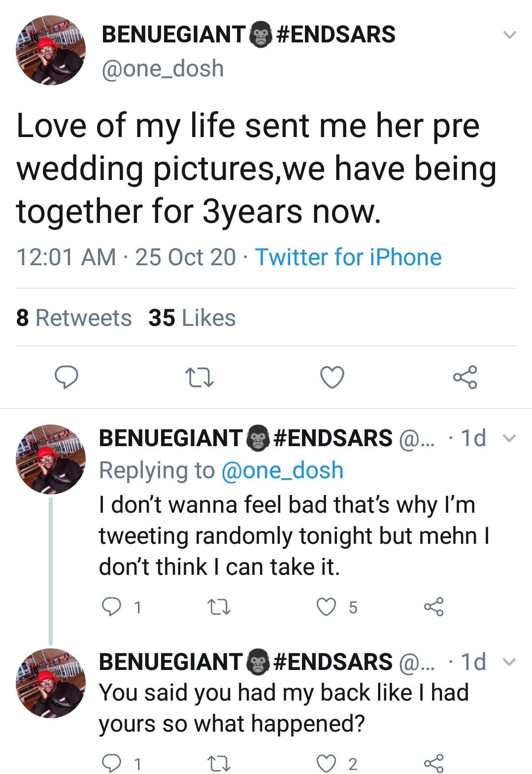Open options chevron on first reply tweet
Screen dimensions: 532x774
[510, 438]
